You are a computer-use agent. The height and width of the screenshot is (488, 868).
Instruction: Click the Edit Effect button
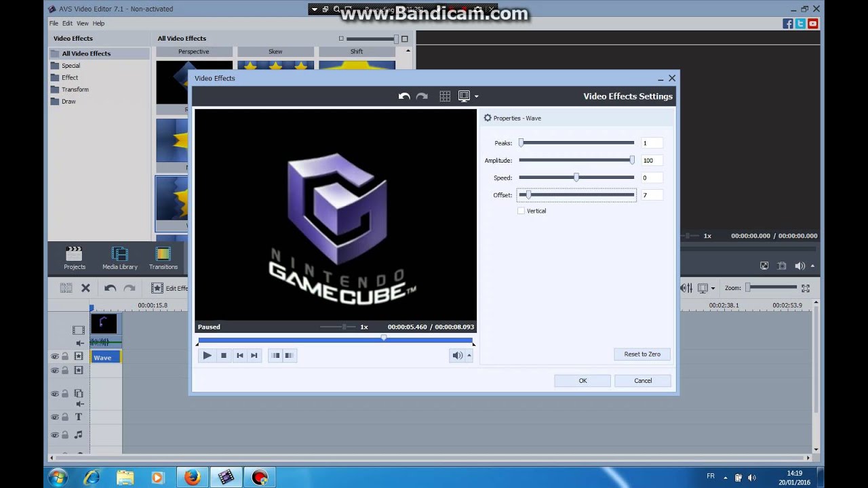click(170, 288)
